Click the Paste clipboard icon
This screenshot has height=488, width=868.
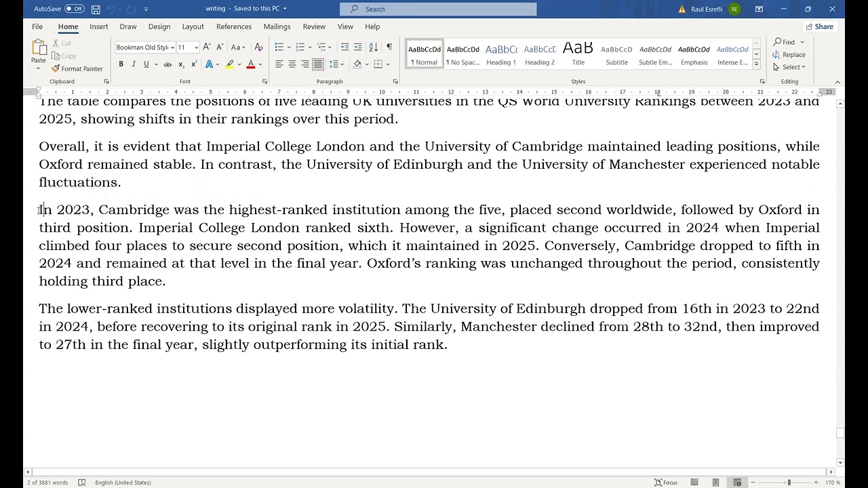[39, 47]
